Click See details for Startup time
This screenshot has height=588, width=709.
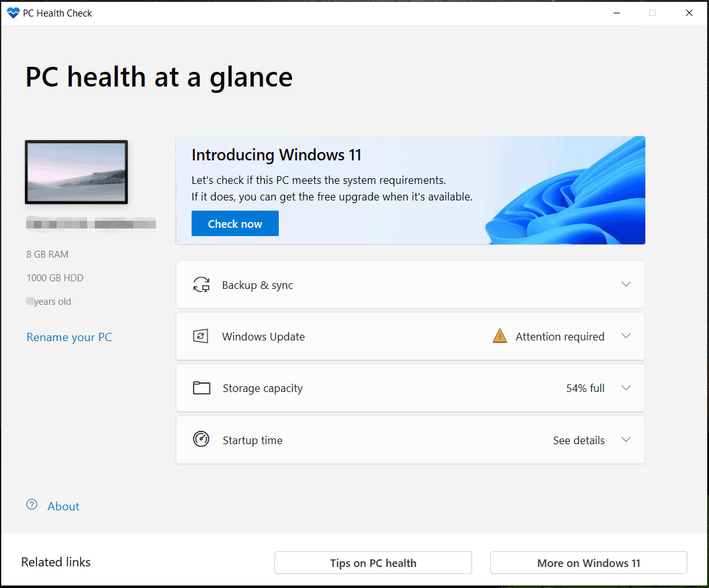(x=578, y=440)
